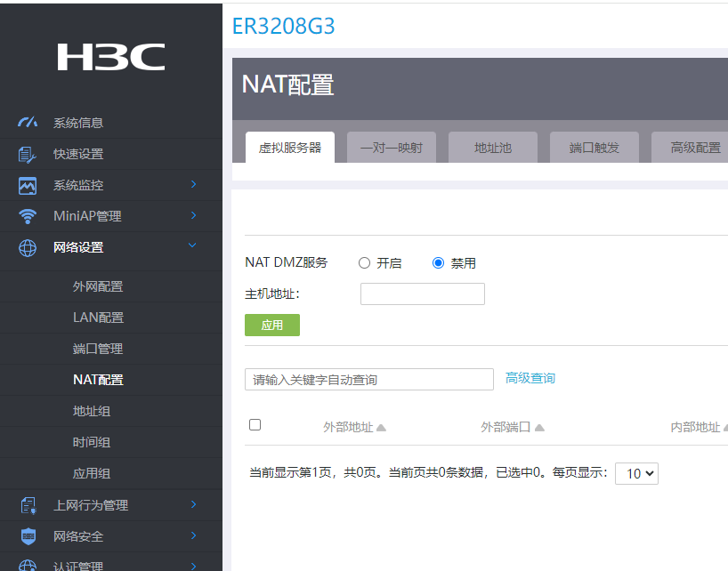This screenshot has height=571, width=728.
Task: Click the 快速设置 document-wrench icon
Action: click(28, 155)
